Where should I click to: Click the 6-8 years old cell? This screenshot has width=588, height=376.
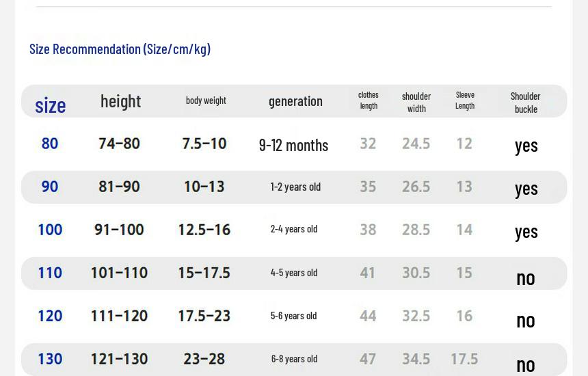(295, 359)
